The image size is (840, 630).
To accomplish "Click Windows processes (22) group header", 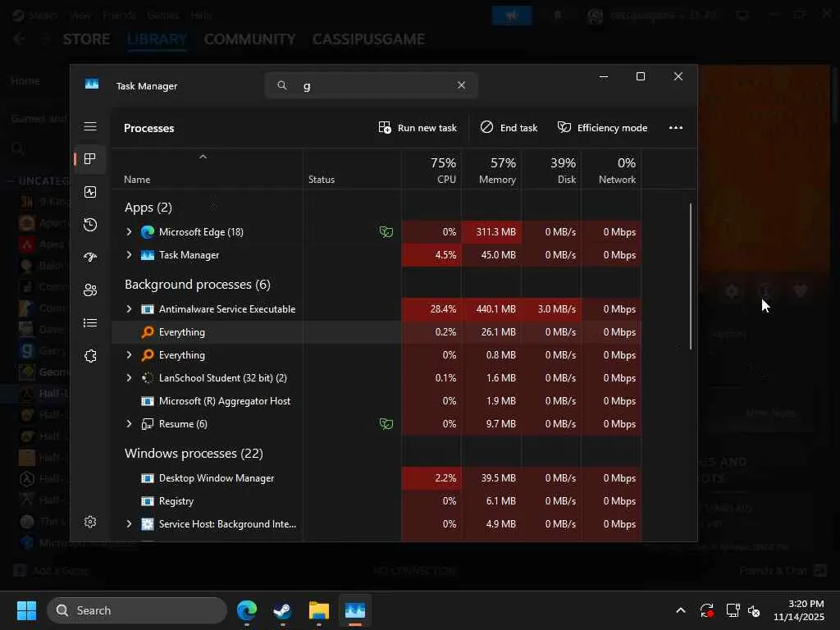I will pyautogui.click(x=194, y=453).
